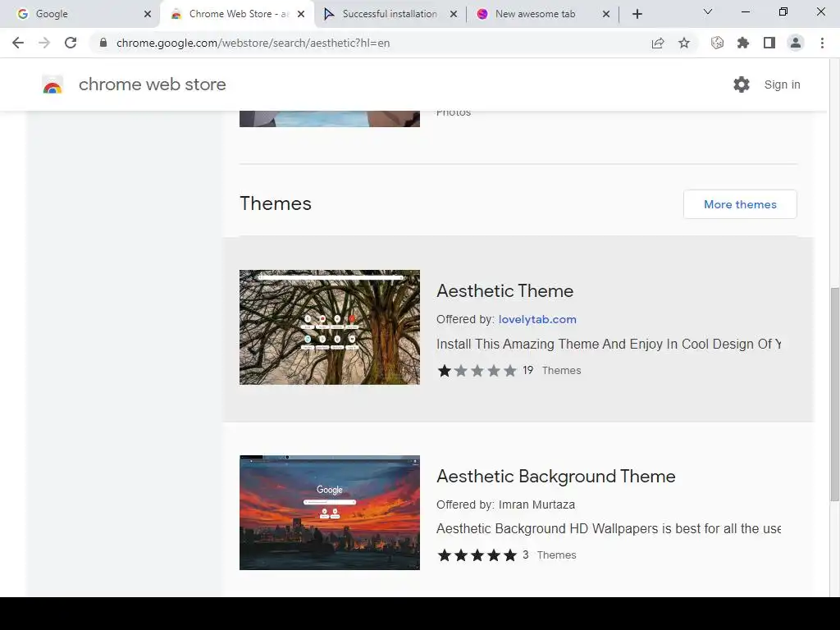Open the lovelytab.com publisher link
Image resolution: width=840 pixels, height=630 pixels.
coord(537,319)
